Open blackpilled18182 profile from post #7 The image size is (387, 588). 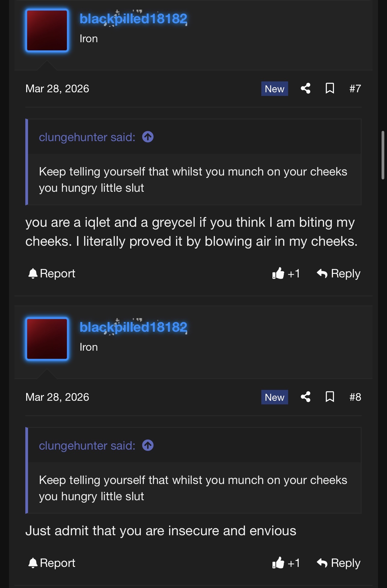[x=133, y=19]
